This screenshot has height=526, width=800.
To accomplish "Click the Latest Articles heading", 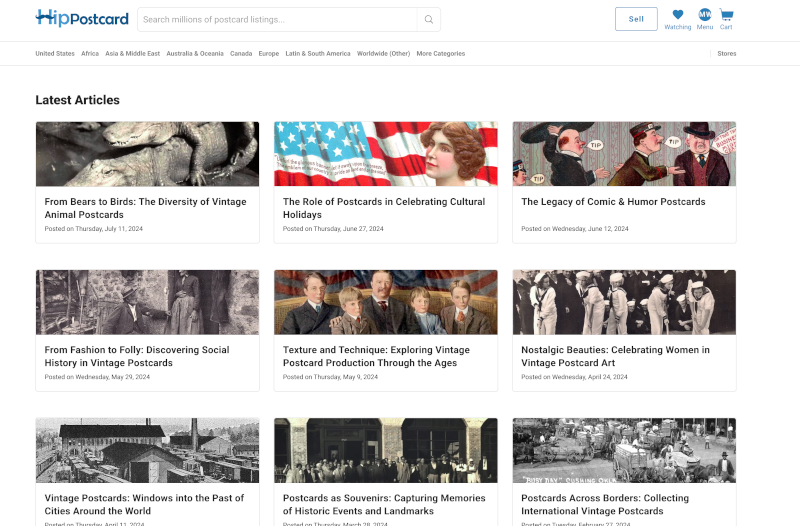I will pyautogui.click(x=78, y=100).
